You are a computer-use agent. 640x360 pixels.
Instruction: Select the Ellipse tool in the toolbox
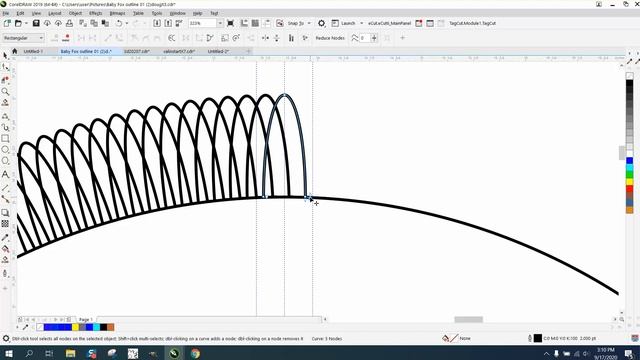point(5,150)
